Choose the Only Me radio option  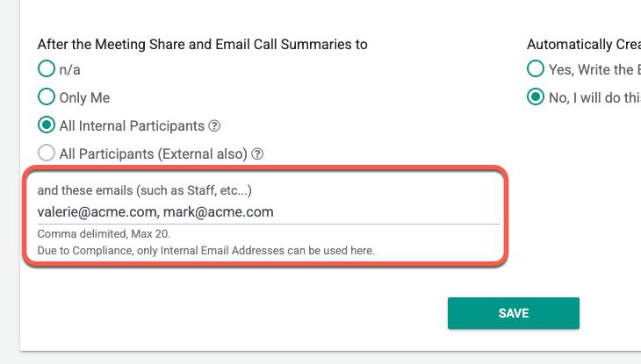(47, 97)
